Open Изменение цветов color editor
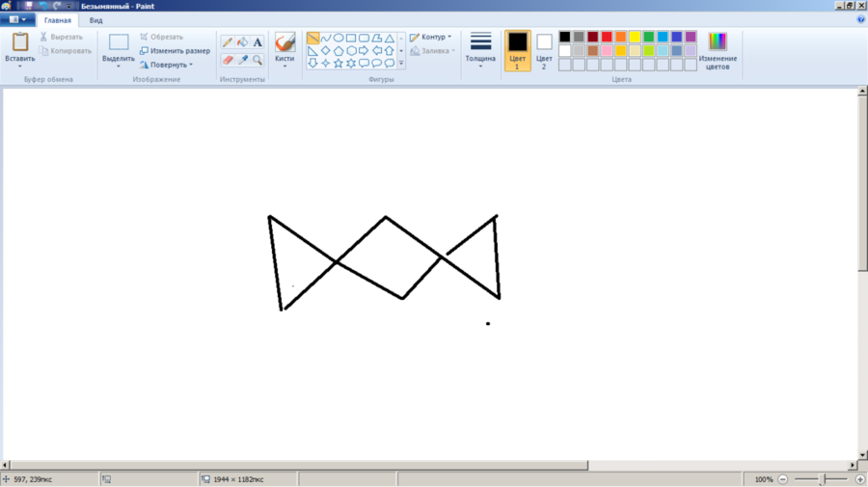 (718, 50)
